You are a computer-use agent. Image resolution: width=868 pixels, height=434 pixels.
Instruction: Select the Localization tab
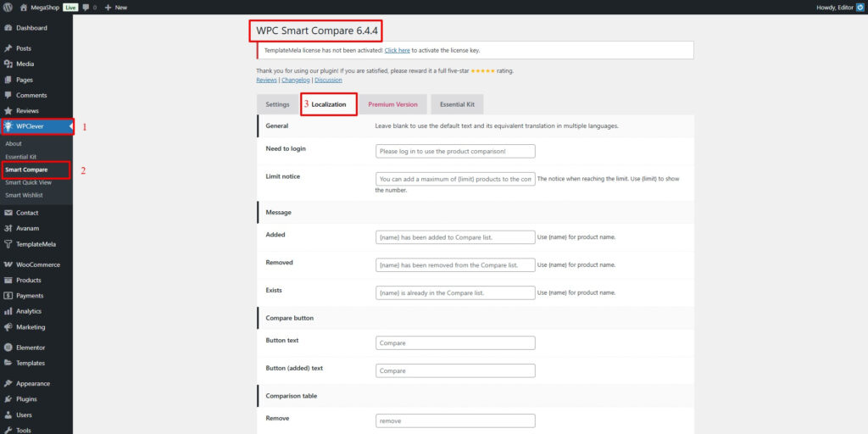point(329,104)
